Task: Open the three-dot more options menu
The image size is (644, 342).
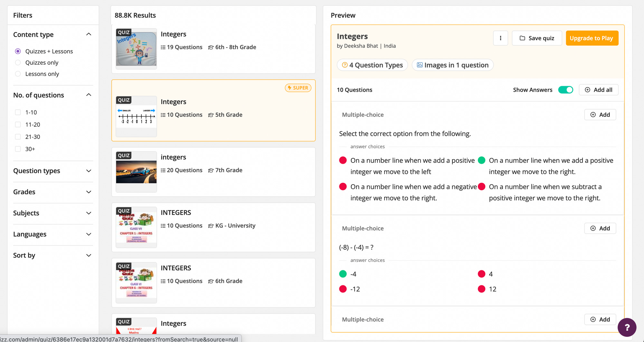Action: (500, 38)
